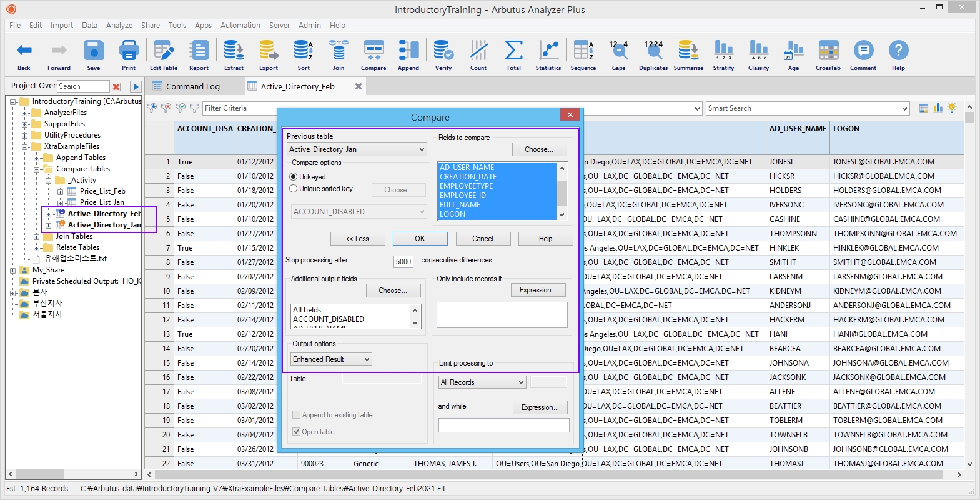Open the Stratify tool
This screenshot has height=500, width=980.
point(723,56)
